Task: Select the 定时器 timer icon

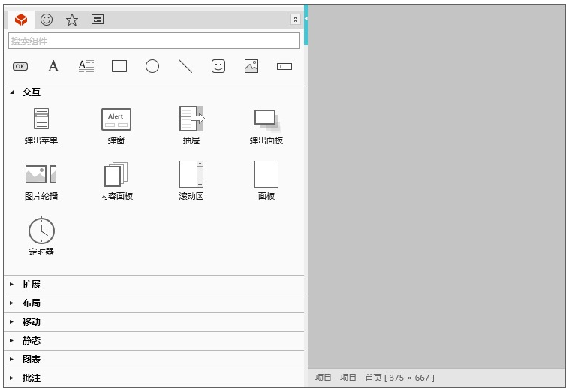Action: [41, 230]
